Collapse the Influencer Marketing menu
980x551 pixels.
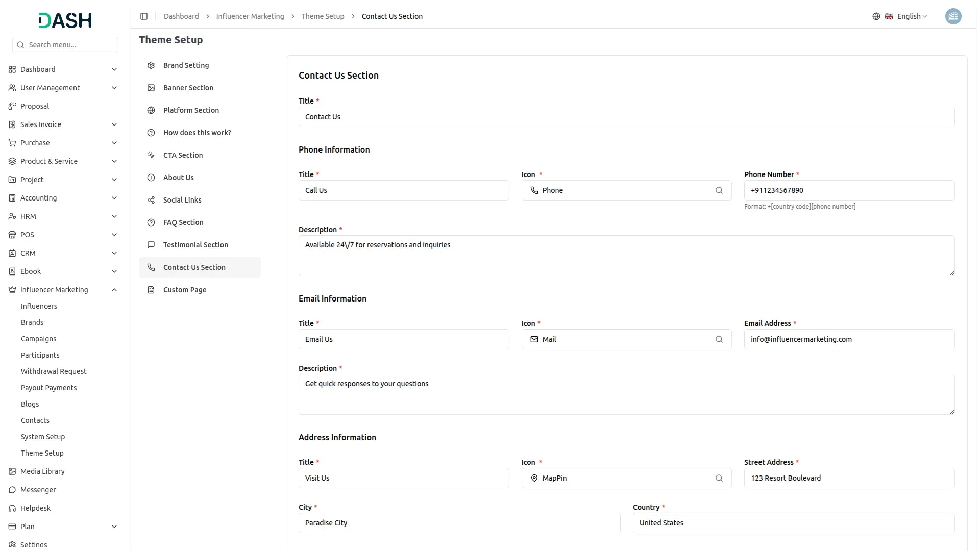pyautogui.click(x=114, y=290)
